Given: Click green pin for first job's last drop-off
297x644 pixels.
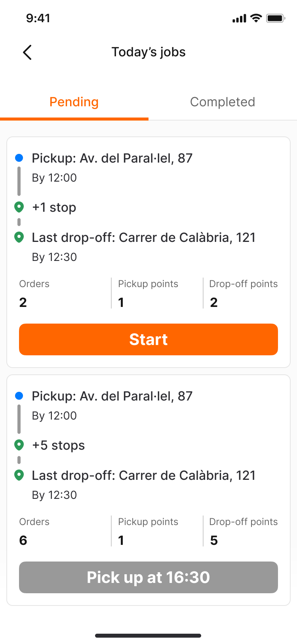Looking at the screenshot, I should click(x=19, y=237).
